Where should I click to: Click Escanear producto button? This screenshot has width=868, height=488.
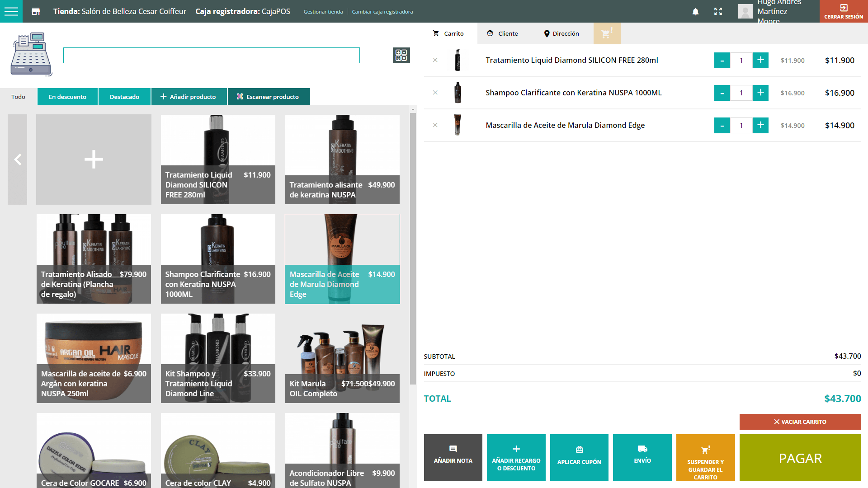pyautogui.click(x=269, y=97)
